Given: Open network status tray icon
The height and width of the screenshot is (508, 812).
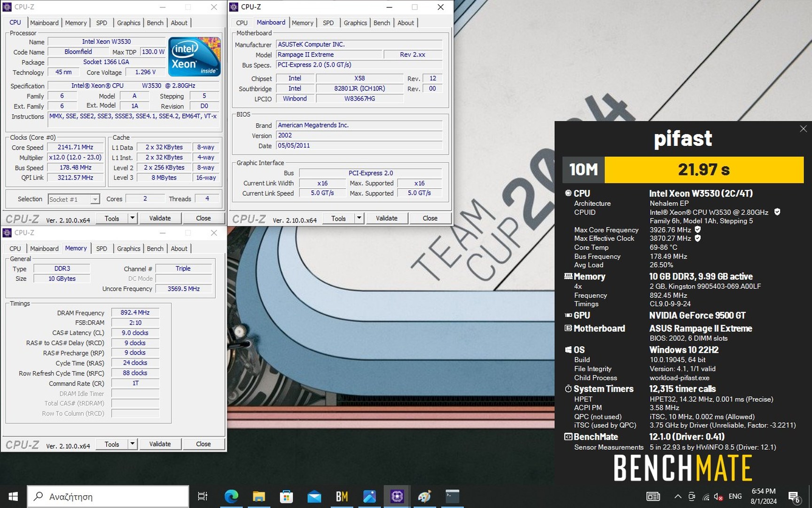Looking at the screenshot, I should click(x=706, y=497).
